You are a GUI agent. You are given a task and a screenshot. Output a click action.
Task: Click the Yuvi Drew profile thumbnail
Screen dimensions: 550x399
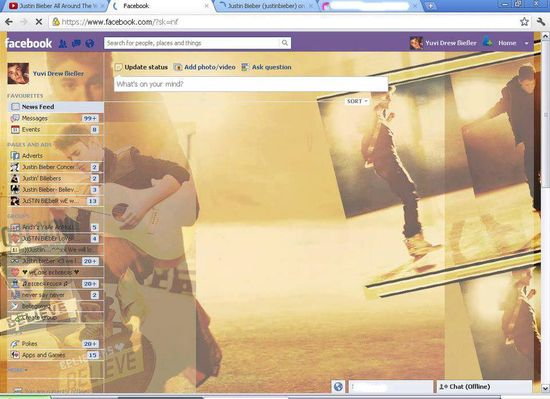18,74
